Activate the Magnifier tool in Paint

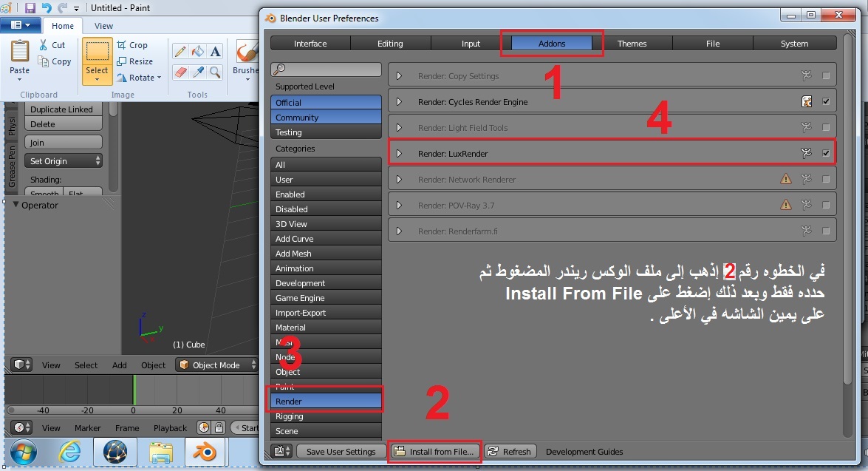click(216, 72)
